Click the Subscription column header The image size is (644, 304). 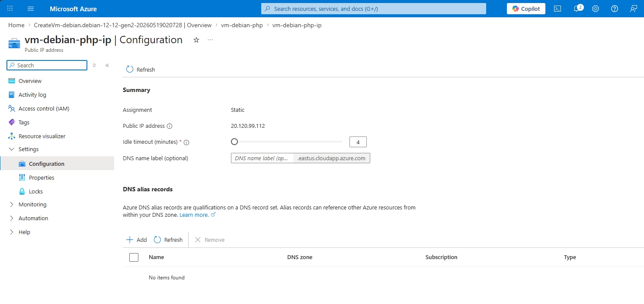click(x=441, y=257)
